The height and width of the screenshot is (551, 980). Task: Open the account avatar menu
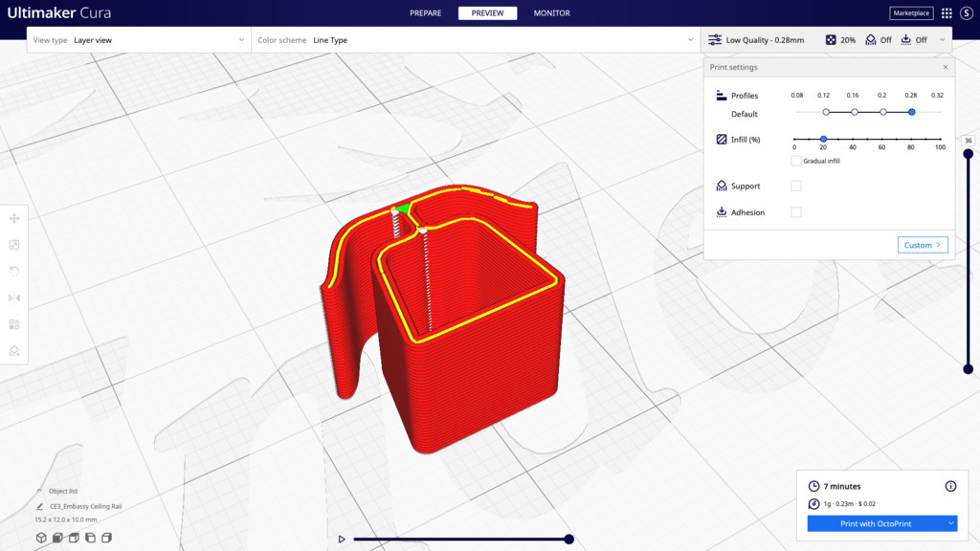967,13
